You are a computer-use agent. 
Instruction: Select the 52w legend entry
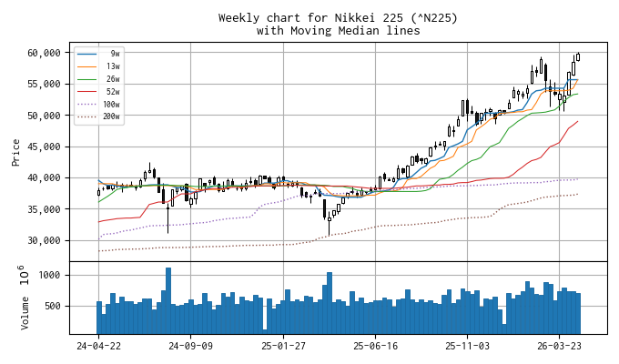(x=98, y=92)
